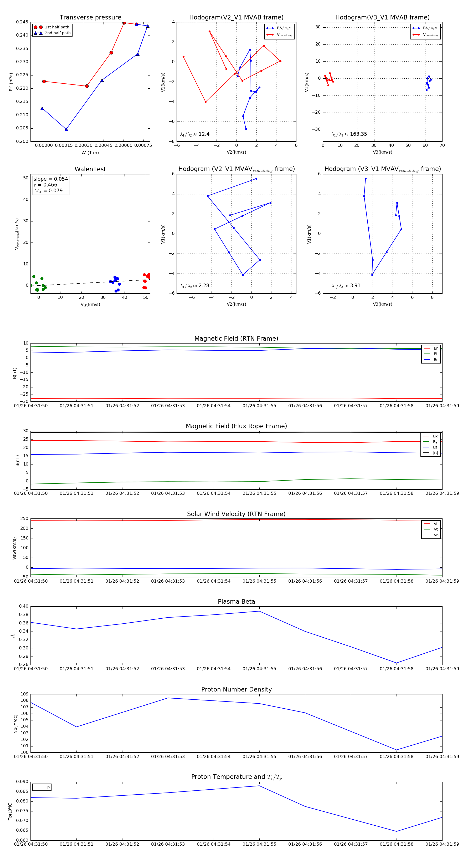Click the "V2(km/s)" label under V2_V1 MVAB hodogram
473x868 pixels.
coord(236,152)
